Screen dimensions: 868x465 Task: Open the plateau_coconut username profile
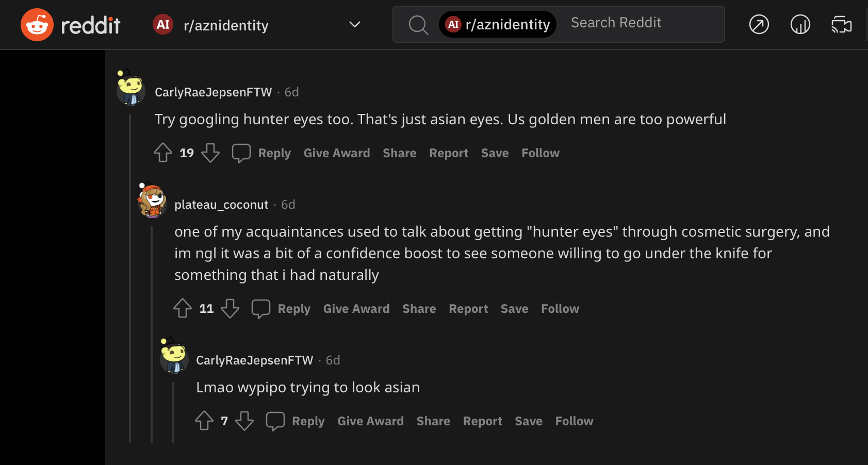(221, 205)
